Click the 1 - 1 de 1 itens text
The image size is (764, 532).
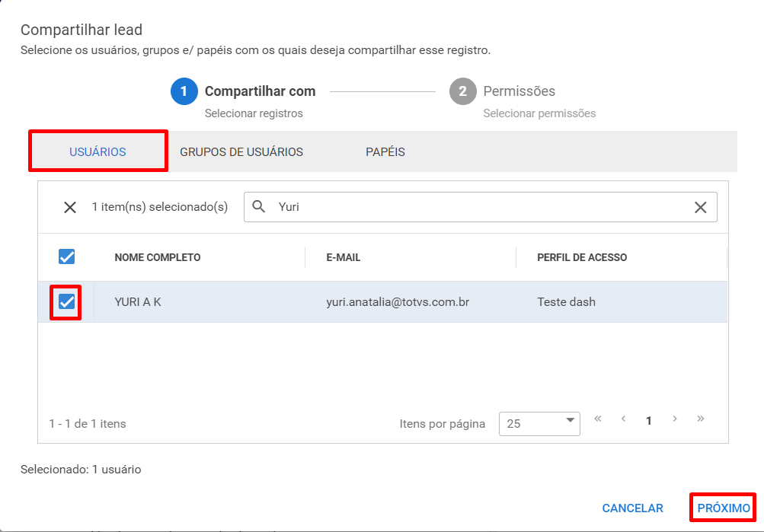(88, 423)
